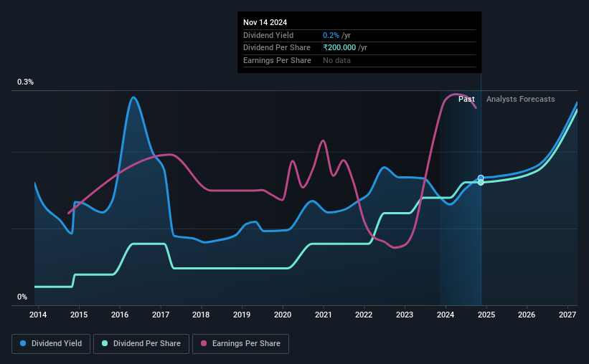Click the 2021 x-axis label
589x364 pixels.
(x=323, y=315)
